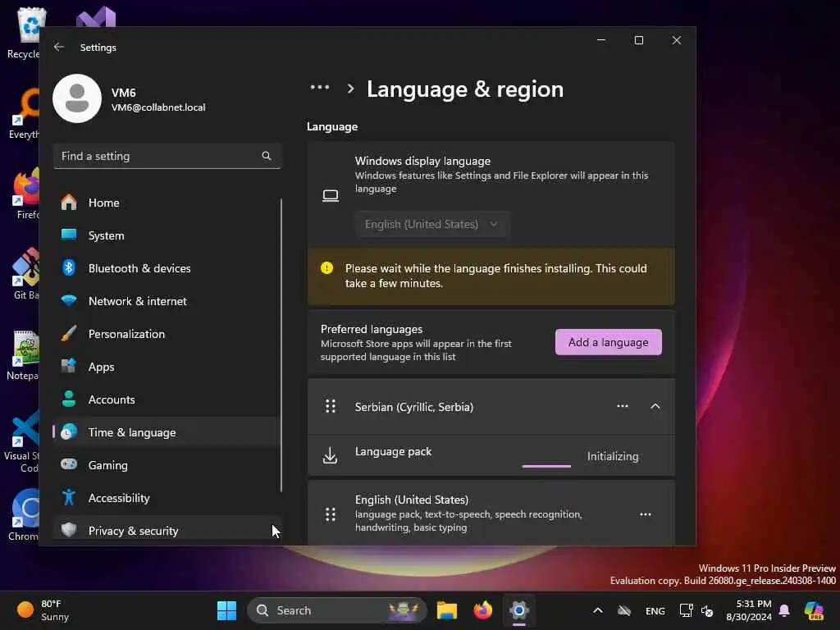Collapse the Serbian (Cyrillic, Serbia) entry

tap(655, 406)
